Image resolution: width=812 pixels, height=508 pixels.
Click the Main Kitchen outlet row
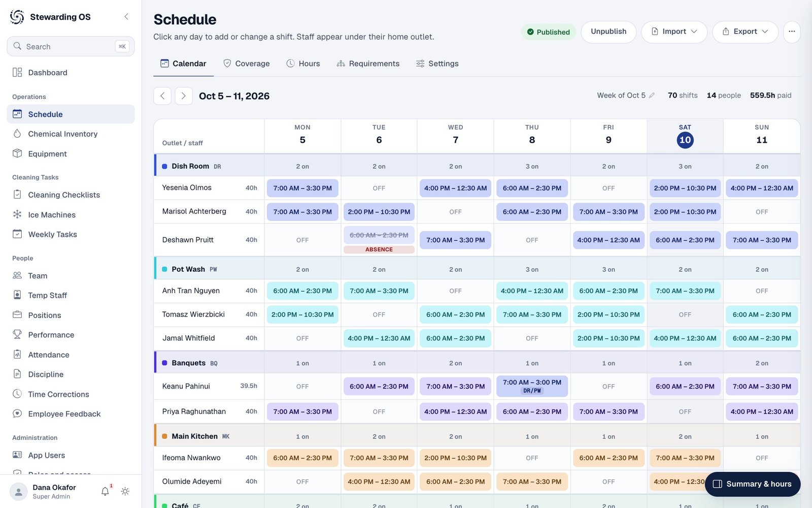click(477, 436)
